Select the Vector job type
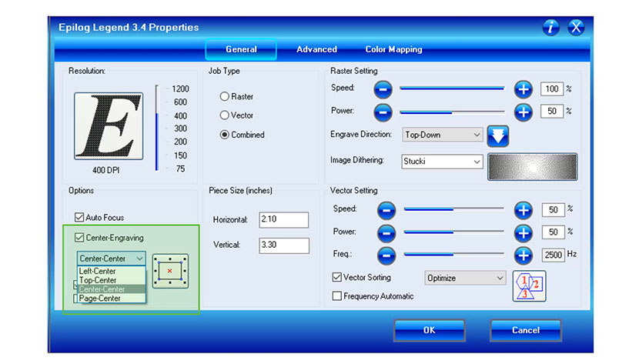This screenshot has width=639, height=364. pyautogui.click(x=225, y=115)
